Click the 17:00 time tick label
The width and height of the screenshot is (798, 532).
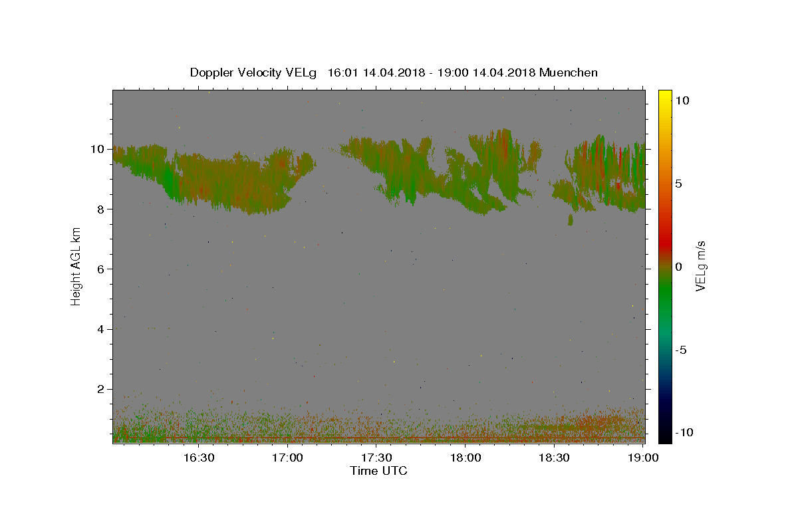tap(287, 458)
